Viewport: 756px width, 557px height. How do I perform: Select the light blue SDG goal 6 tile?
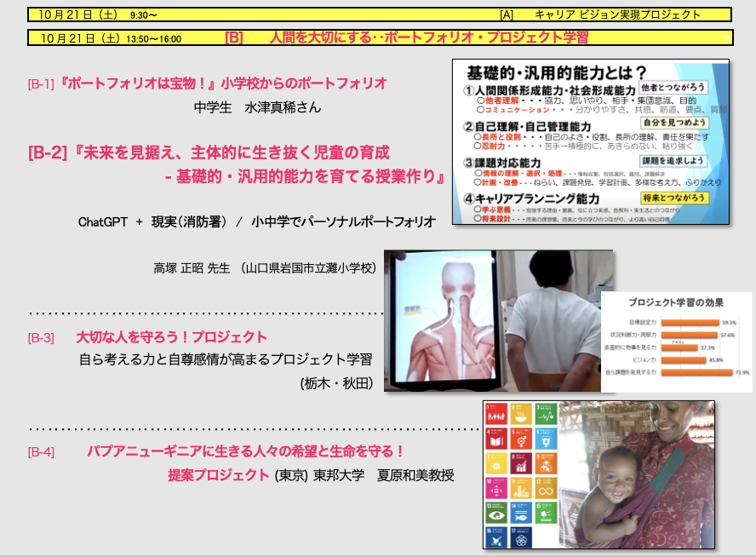click(x=546, y=439)
